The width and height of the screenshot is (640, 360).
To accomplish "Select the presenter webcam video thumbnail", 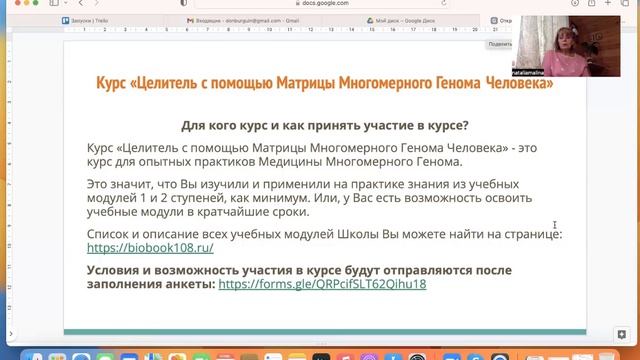I will coord(566,46).
